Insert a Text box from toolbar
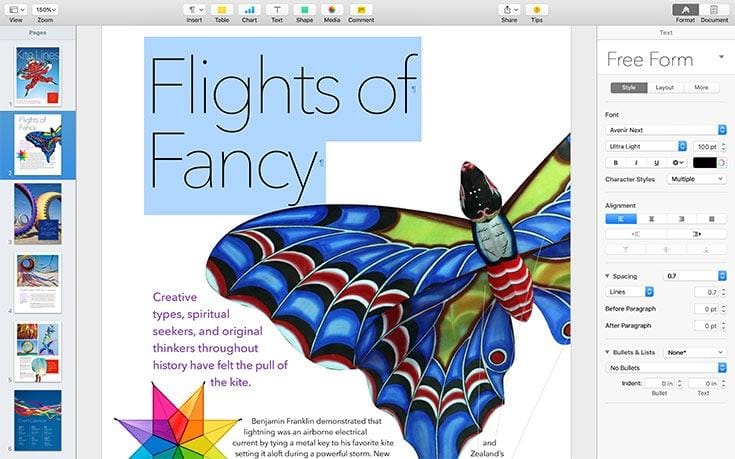735x459 pixels. coord(277,10)
